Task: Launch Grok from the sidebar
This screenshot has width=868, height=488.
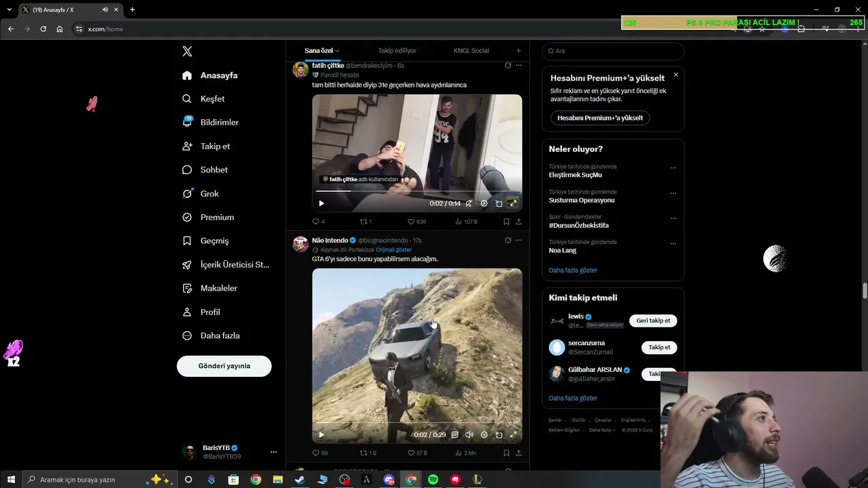Action: [201, 194]
